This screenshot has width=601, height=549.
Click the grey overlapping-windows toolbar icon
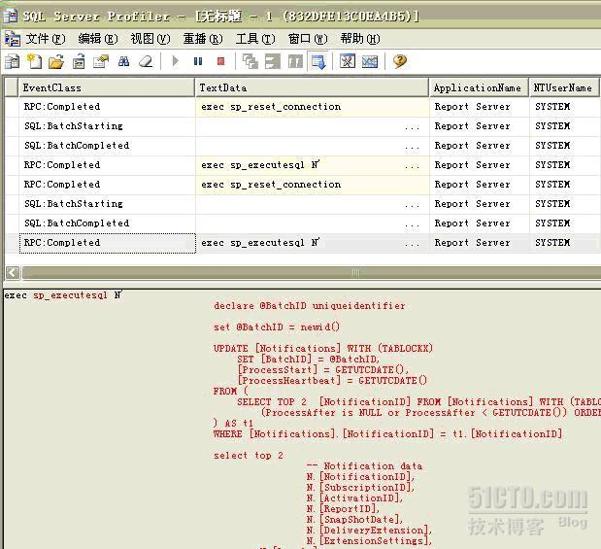(250, 61)
